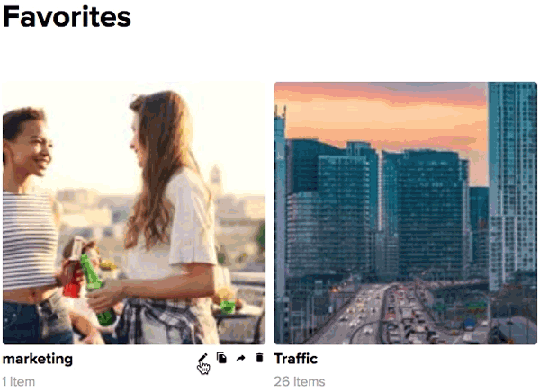Image resolution: width=540 pixels, height=392 pixels.
Task: Copy marketing using the overlapping pages icon
Action: coord(221,358)
